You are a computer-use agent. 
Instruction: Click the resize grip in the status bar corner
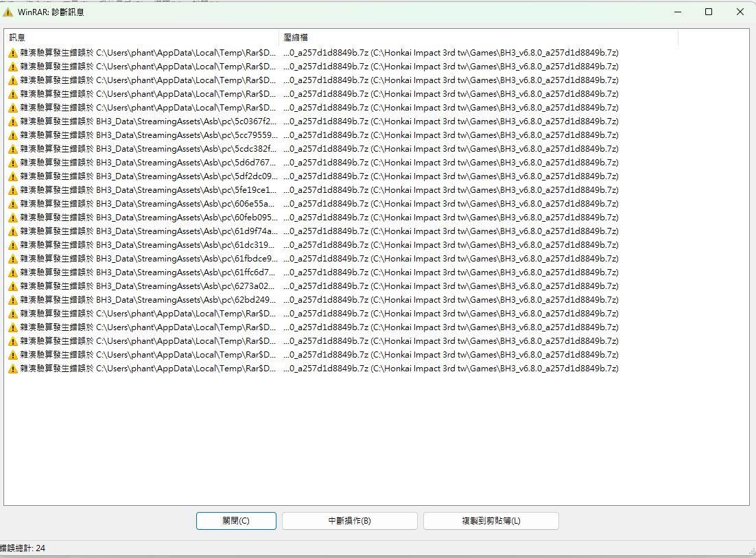(751, 552)
